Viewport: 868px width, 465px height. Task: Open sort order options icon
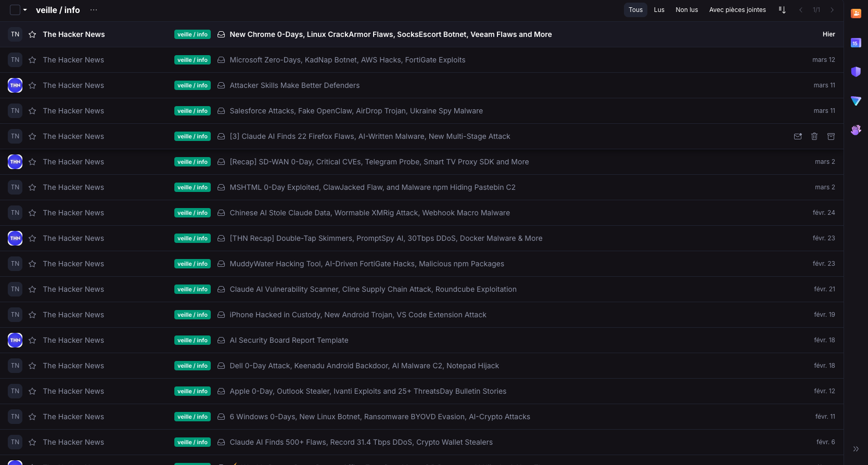[x=782, y=10]
